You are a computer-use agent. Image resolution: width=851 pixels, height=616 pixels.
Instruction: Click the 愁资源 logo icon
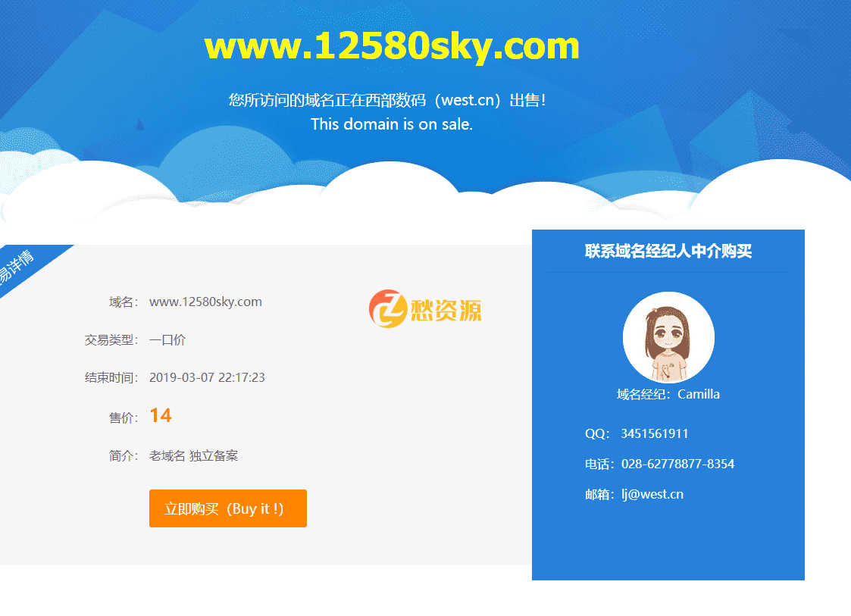click(426, 308)
